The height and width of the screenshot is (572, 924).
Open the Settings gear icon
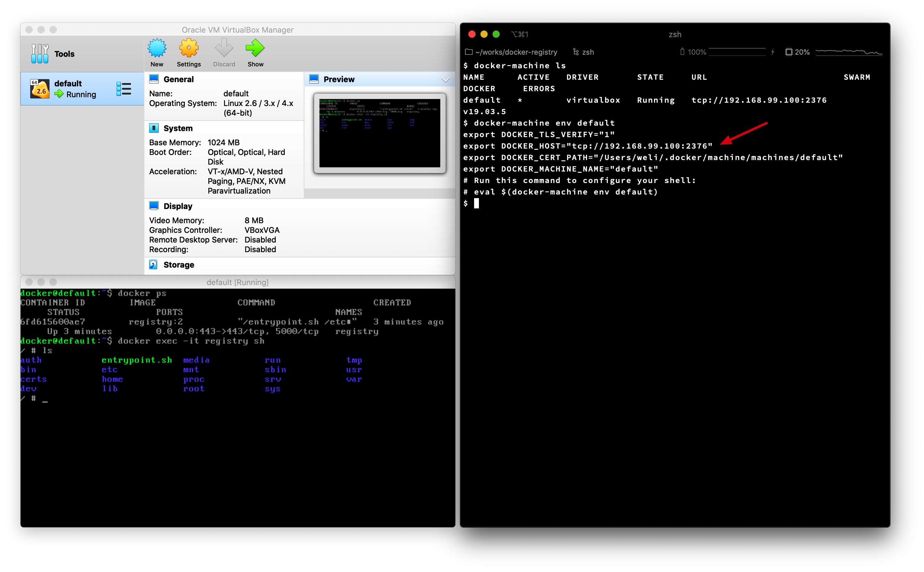[188, 48]
